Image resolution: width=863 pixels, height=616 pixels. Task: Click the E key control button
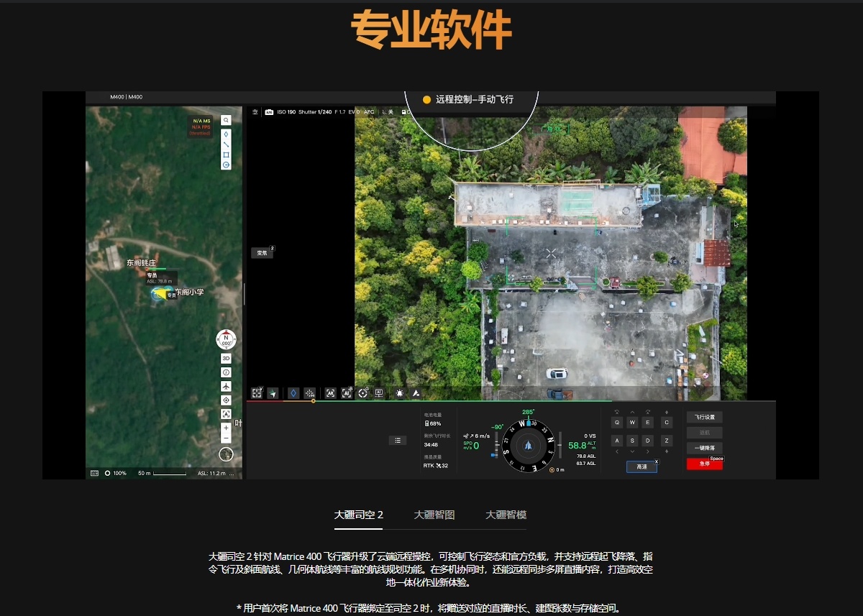(648, 423)
